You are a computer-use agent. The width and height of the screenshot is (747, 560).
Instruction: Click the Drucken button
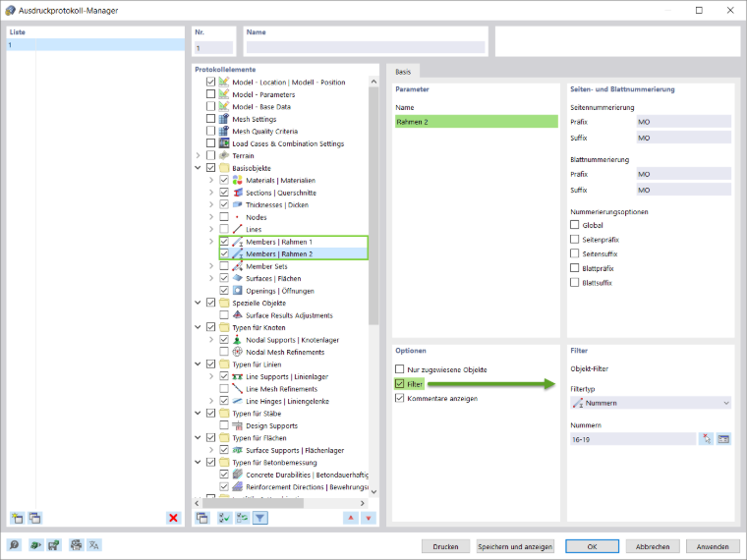445,546
